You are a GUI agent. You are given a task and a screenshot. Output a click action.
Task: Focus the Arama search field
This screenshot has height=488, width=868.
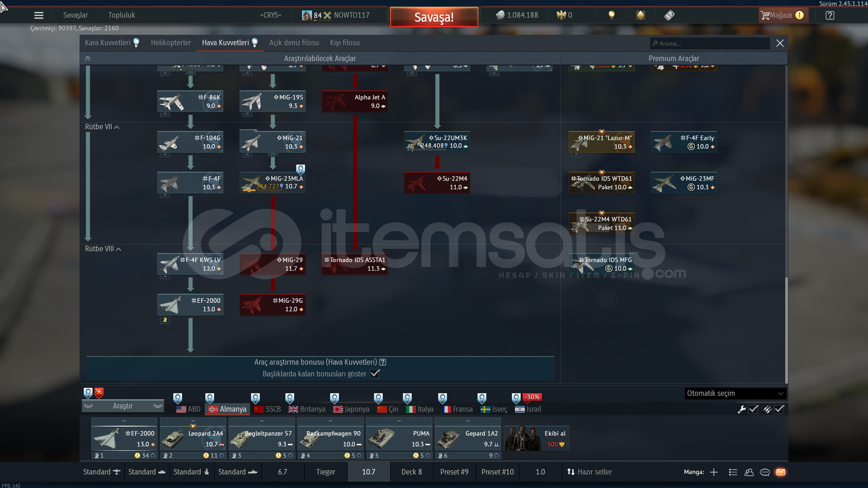(710, 43)
